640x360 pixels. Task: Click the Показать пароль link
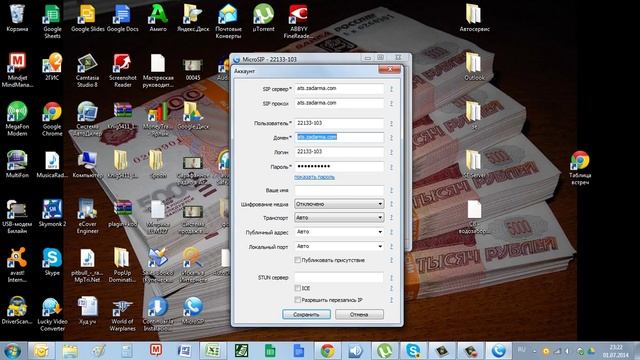(315, 177)
